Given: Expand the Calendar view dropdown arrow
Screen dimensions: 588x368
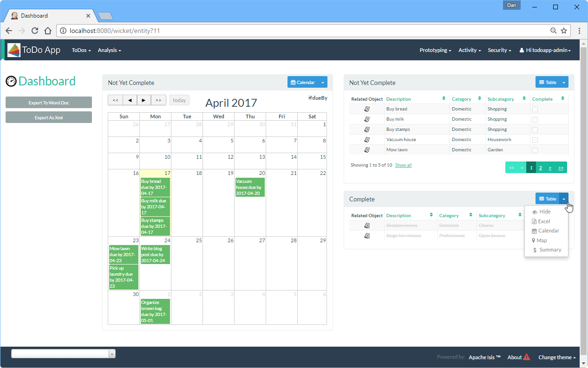Looking at the screenshot, I should click(x=323, y=82).
